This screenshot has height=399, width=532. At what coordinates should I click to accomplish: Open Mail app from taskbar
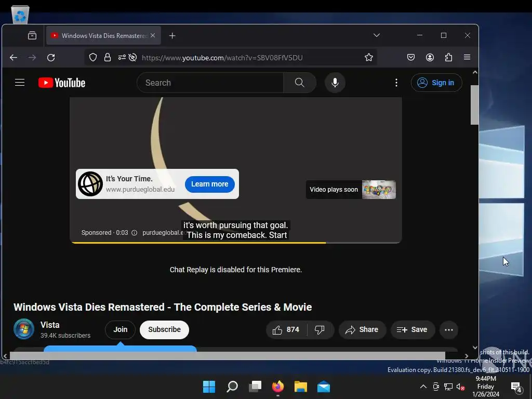(x=324, y=387)
